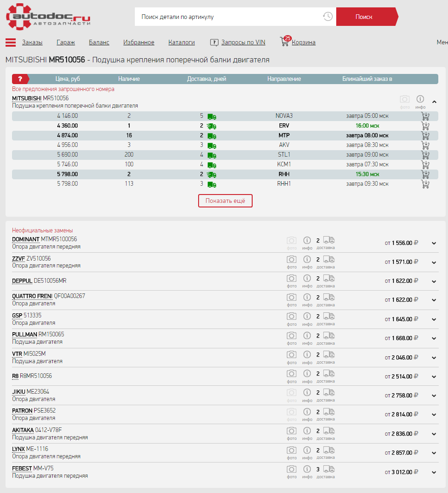Click the Показать ещё button
448x493 pixels.
click(x=225, y=201)
